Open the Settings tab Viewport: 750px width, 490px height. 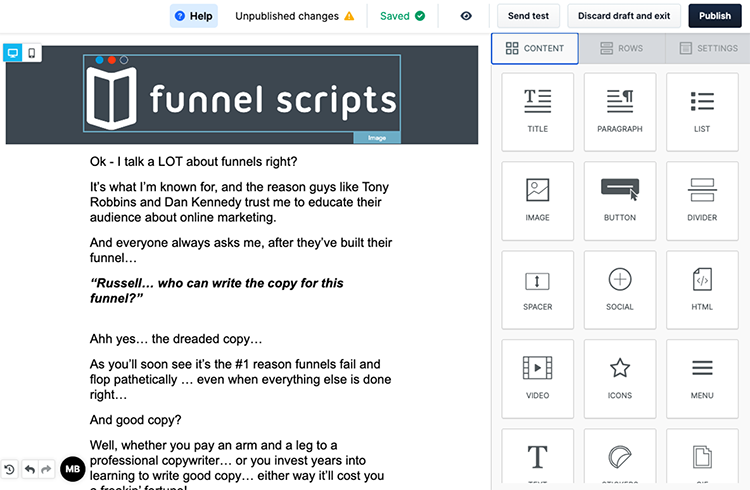[708, 48]
